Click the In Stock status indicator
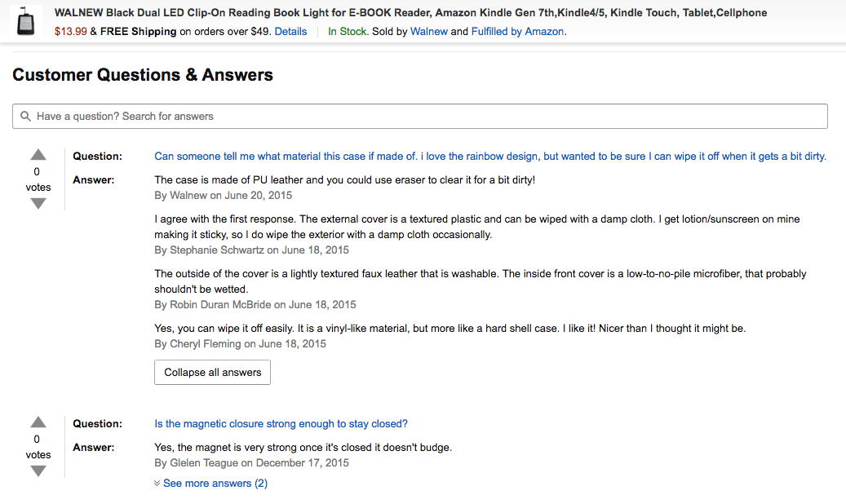This screenshot has width=846, height=504. (x=348, y=30)
